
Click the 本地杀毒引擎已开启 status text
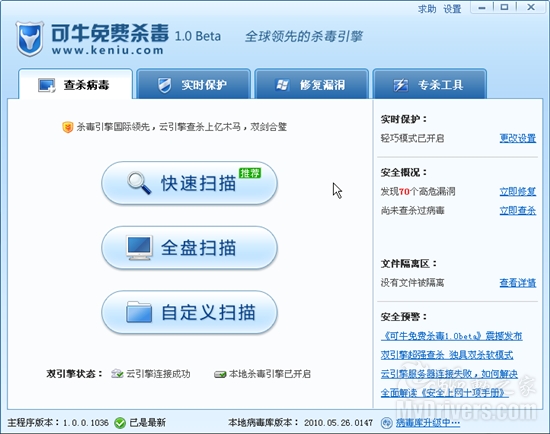point(270,374)
